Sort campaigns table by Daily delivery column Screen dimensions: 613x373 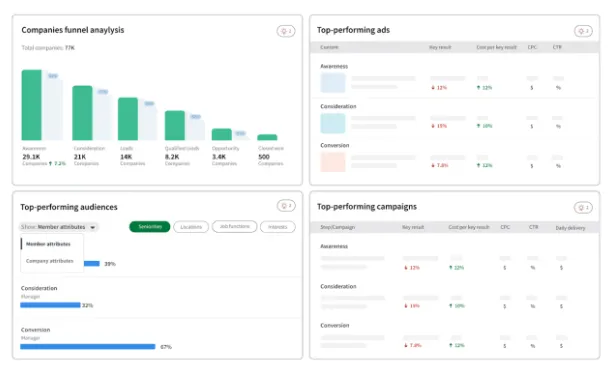pyautogui.click(x=570, y=228)
